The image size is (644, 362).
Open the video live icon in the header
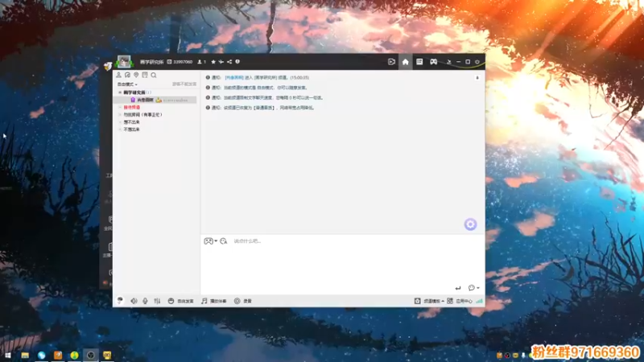point(391,62)
